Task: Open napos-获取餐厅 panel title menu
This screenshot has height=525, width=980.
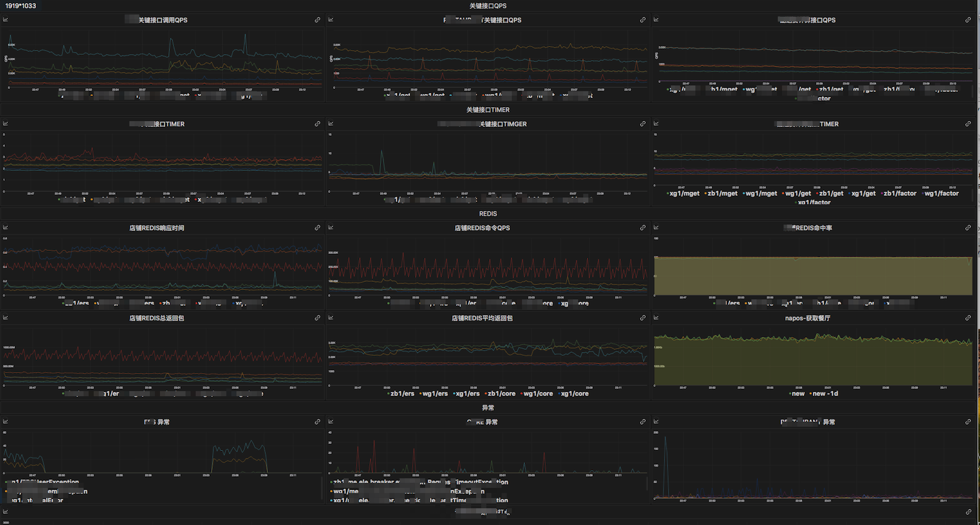Action: 807,318
